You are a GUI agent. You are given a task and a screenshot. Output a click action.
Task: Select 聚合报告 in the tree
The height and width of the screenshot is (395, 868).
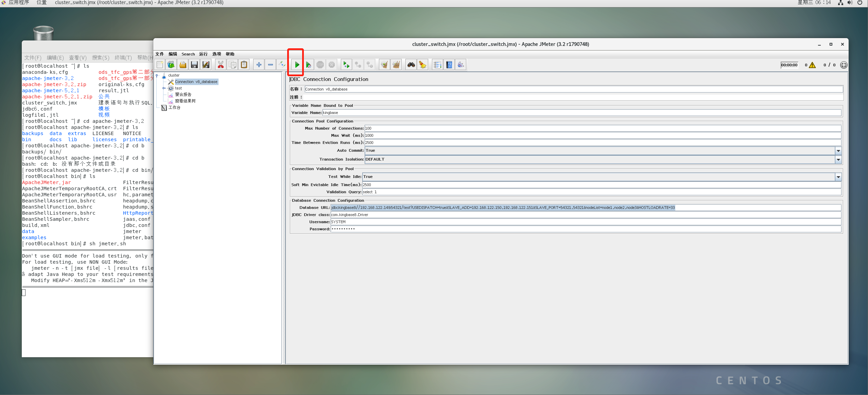coord(183,95)
